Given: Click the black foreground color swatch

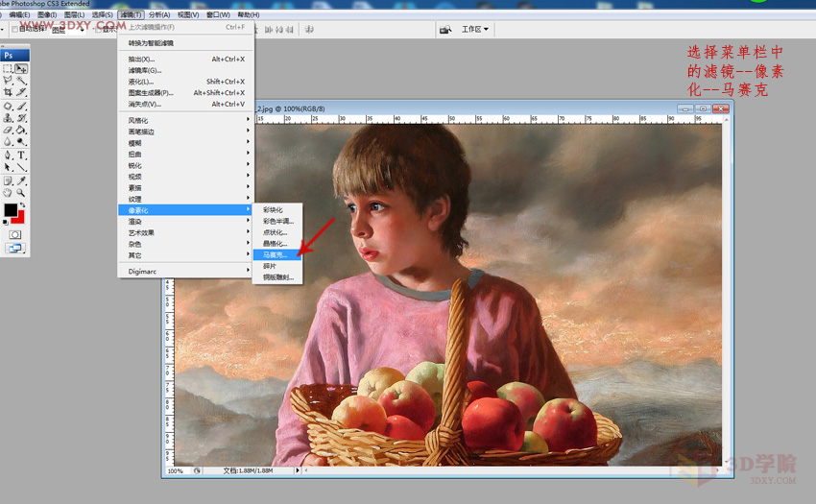Looking at the screenshot, I should (11, 210).
